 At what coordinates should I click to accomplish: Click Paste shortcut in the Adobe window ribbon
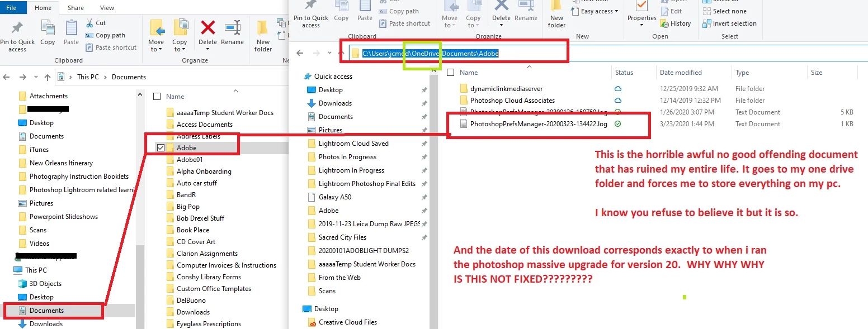click(x=404, y=23)
